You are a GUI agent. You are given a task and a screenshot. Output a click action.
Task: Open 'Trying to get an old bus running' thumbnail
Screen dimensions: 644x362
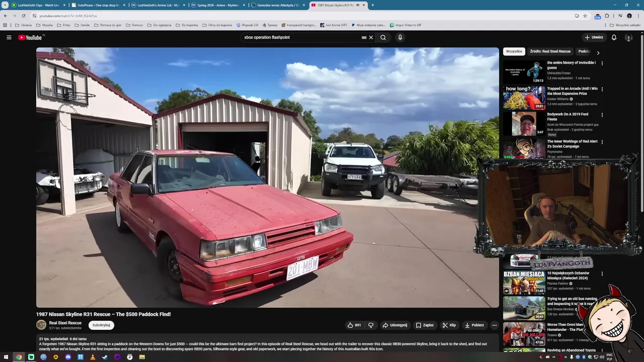(x=524, y=308)
